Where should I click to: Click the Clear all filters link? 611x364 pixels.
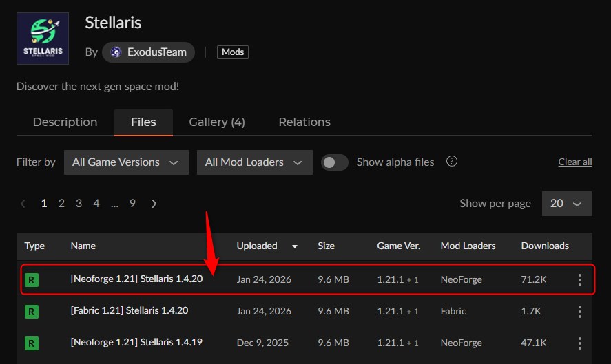click(x=574, y=162)
